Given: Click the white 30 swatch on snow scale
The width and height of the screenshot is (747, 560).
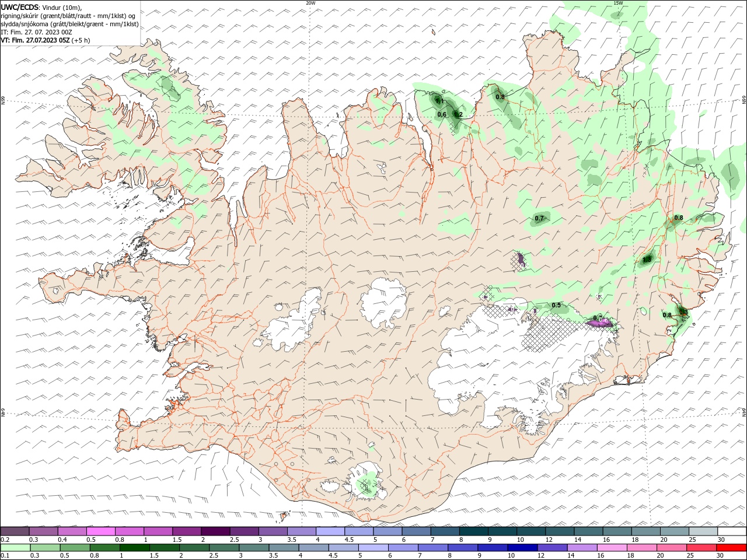Looking at the screenshot, I should [732, 531].
